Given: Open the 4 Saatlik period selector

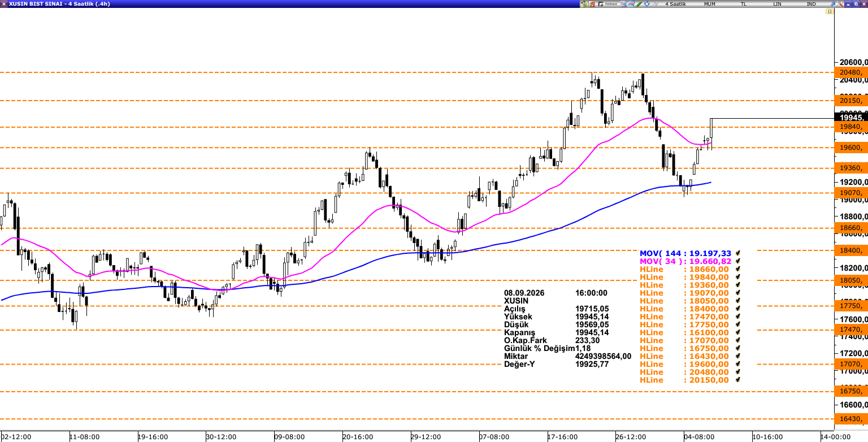Looking at the screenshot, I should click(675, 4).
